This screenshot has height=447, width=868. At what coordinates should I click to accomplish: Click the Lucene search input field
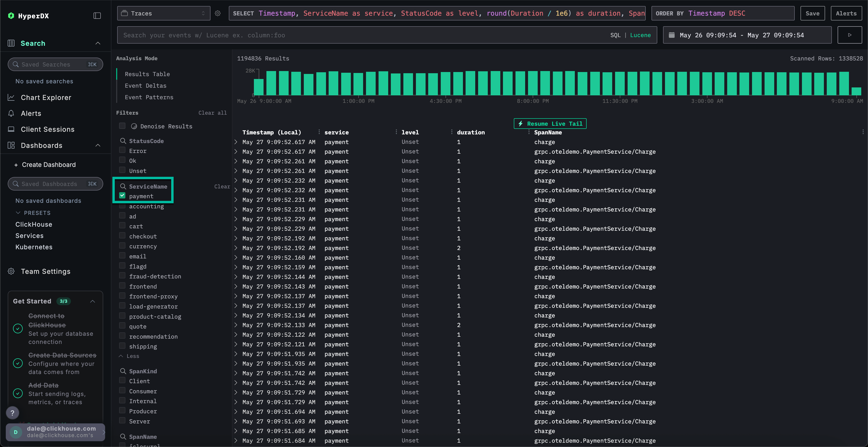337,35
